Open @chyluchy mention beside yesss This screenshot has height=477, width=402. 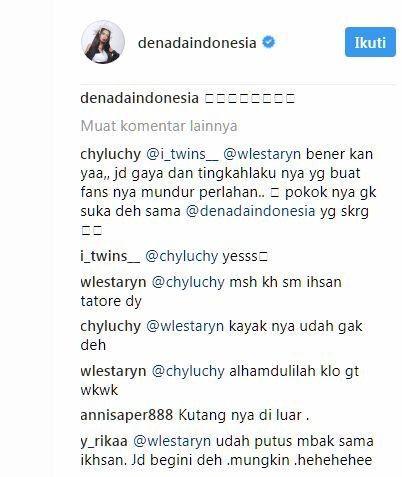pyautogui.click(x=181, y=257)
